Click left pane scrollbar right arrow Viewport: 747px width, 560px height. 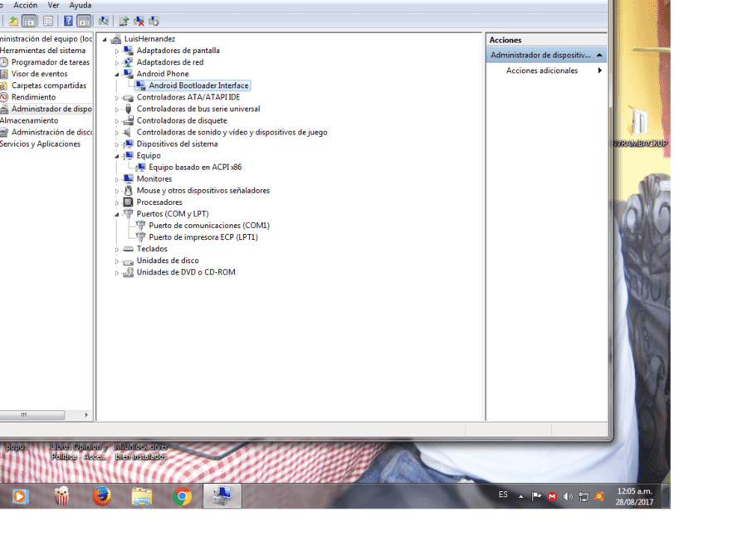point(86,416)
